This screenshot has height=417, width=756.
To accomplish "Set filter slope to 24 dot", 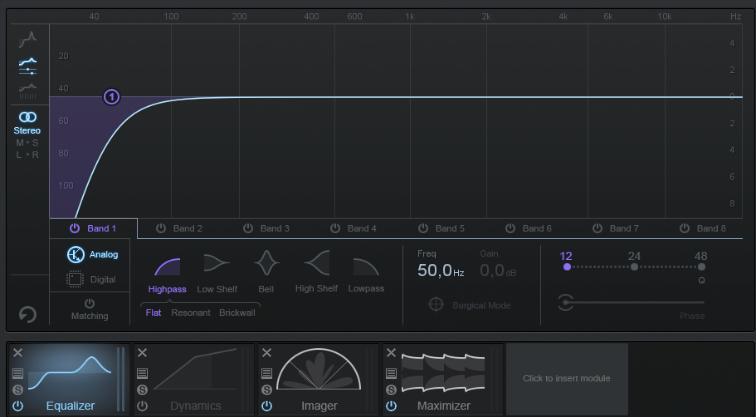I will 634,267.
